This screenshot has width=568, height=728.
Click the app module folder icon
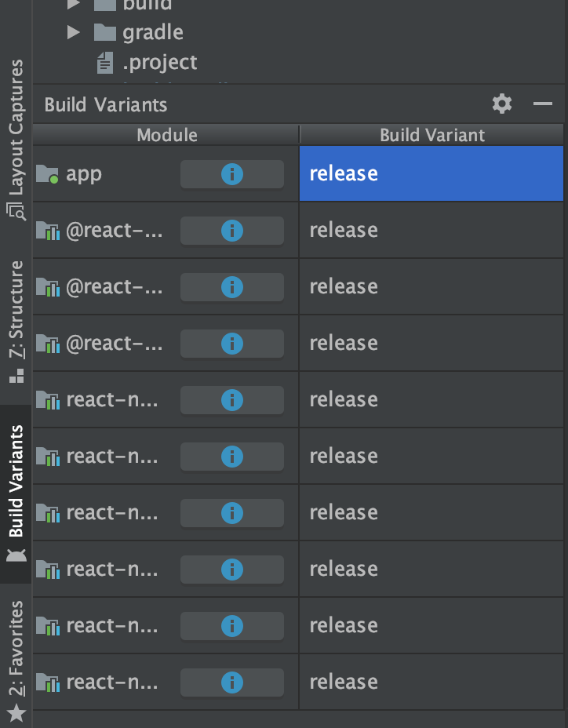click(x=48, y=174)
